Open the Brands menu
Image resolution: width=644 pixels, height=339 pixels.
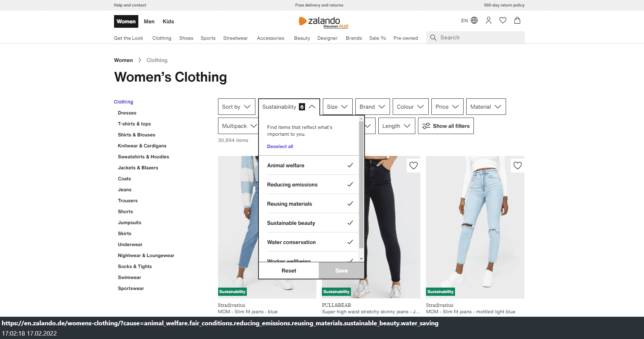(354, 38)
